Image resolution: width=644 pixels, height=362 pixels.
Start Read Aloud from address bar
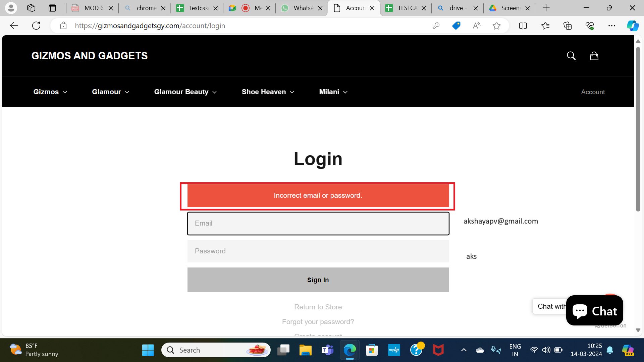coord(476,25)
